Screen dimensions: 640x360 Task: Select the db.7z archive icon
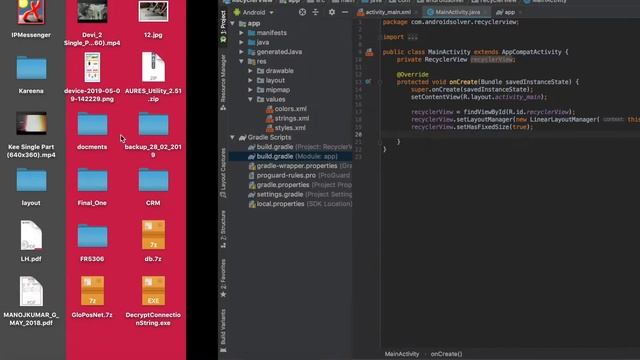coord(153,235)
